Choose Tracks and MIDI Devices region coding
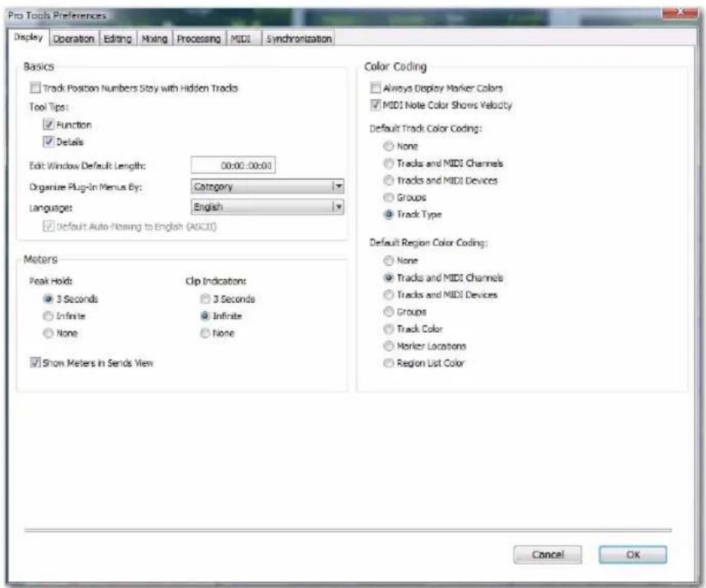This screenshot has width=706, height=588. 389,294
